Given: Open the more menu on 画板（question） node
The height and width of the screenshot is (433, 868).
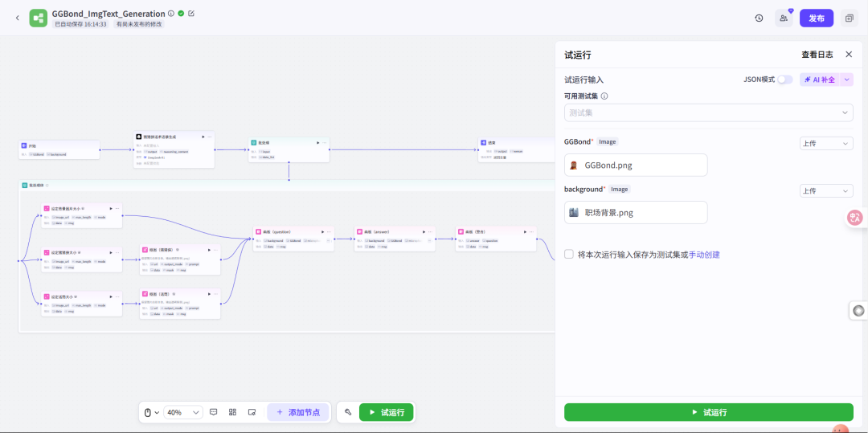Looking at the screenshot, I should 330,231.
